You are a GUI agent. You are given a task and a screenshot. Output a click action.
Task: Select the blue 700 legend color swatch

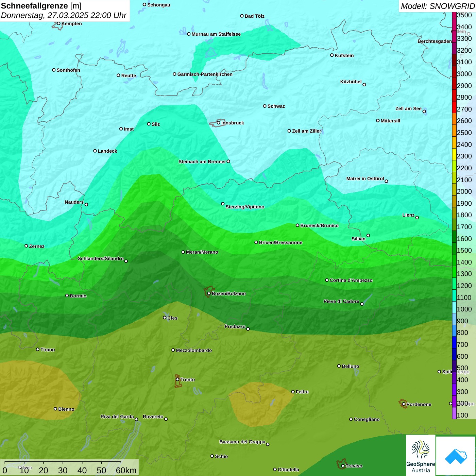[454, 342]
